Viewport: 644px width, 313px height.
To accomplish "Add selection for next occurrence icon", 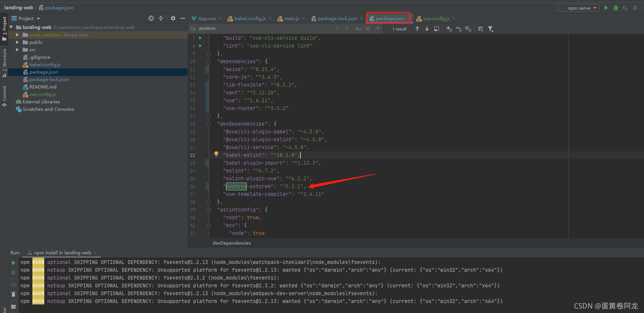I will [449, 29].
